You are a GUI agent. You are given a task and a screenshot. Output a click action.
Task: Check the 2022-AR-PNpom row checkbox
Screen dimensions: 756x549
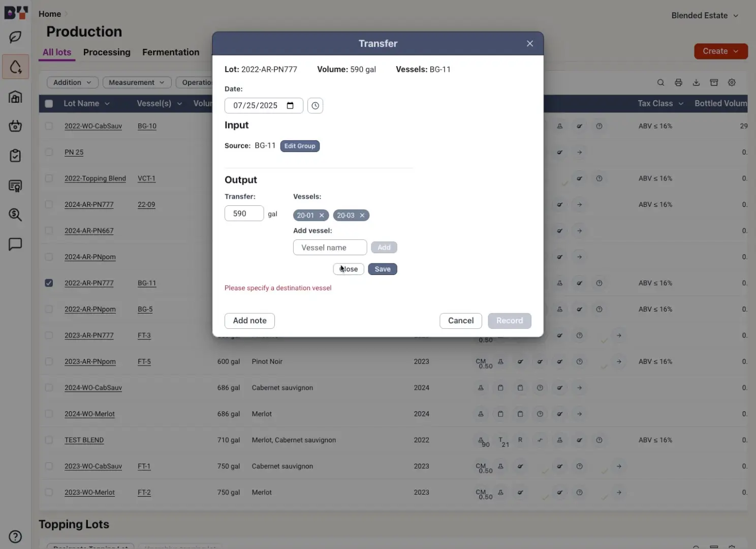pyautogui.click(x=49, y=309)
